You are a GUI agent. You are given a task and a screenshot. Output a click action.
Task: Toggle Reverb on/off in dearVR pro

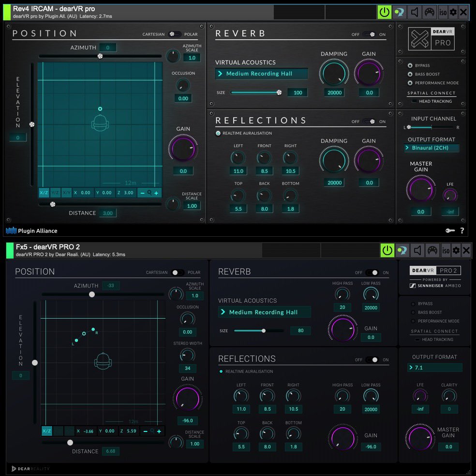coord(370,34)
